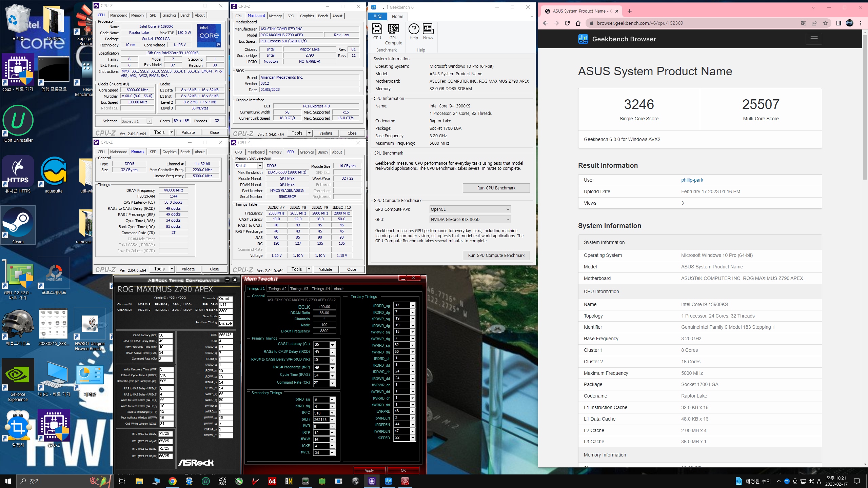Open the Socket #1 selection dropdown in CPU-Z

pos(136,121)
